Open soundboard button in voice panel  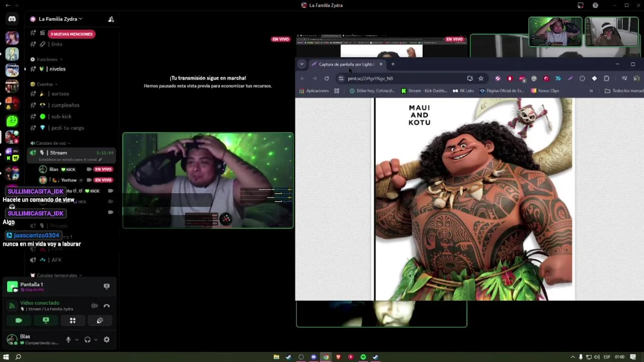100,320
